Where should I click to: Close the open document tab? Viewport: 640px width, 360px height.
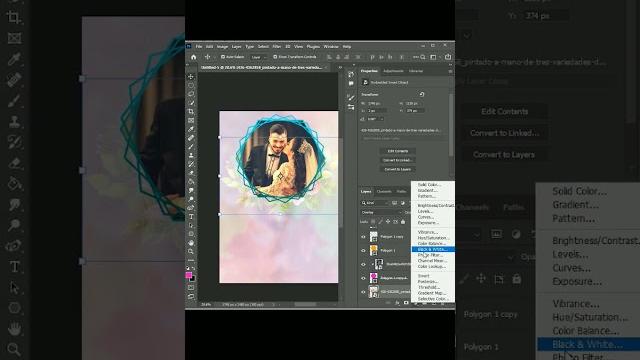[325, 67]
